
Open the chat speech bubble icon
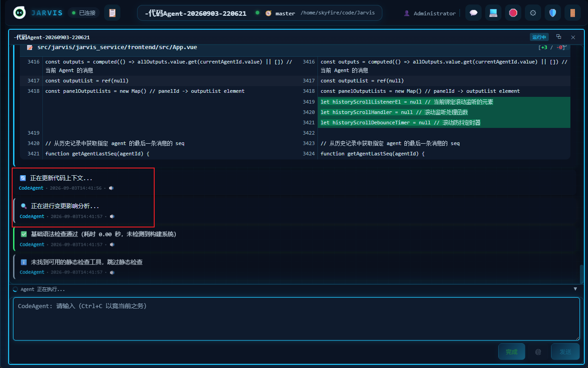click(473, 13)
